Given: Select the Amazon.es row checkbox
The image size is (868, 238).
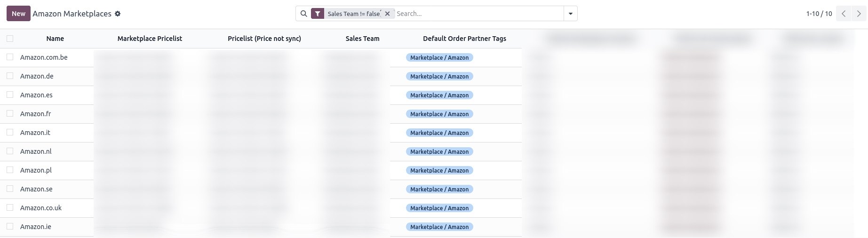Looking at the screenshot, I should (10, 95).
